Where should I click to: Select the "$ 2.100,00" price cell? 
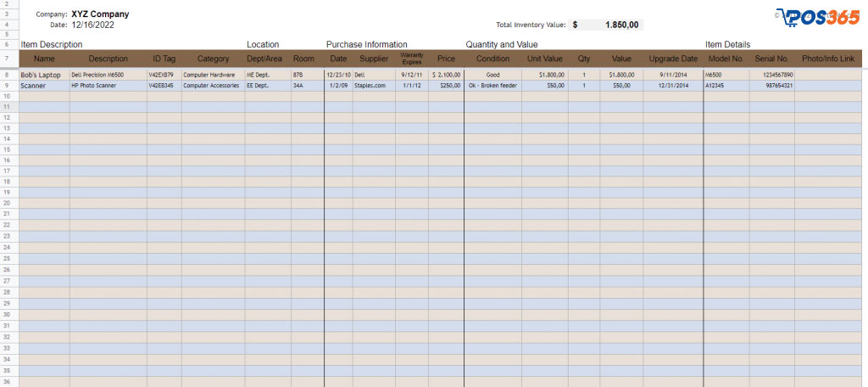tap(446, 75)
